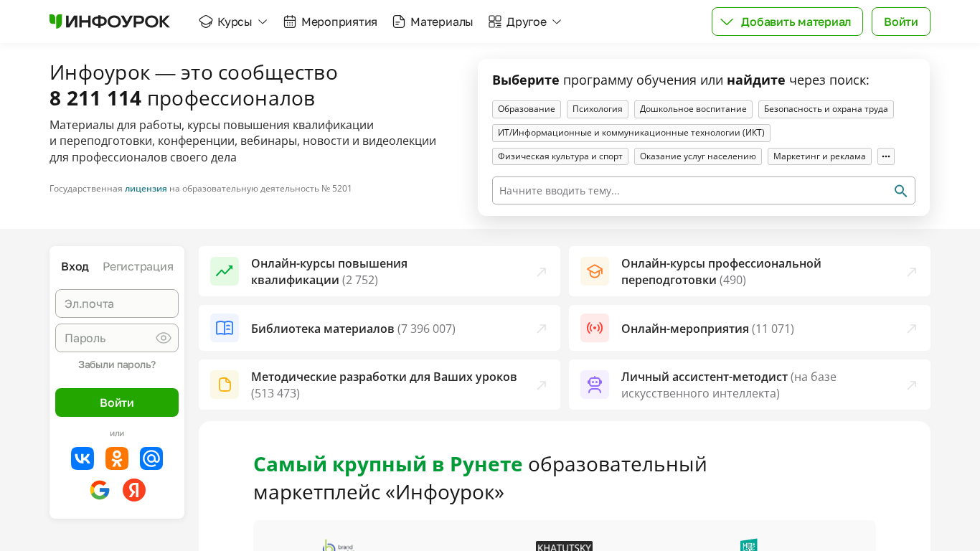Click arrow on Онлайн-мероприятия card
This screenshot has height=551, width=980.
pyautogui.click(x=912, y=329)
